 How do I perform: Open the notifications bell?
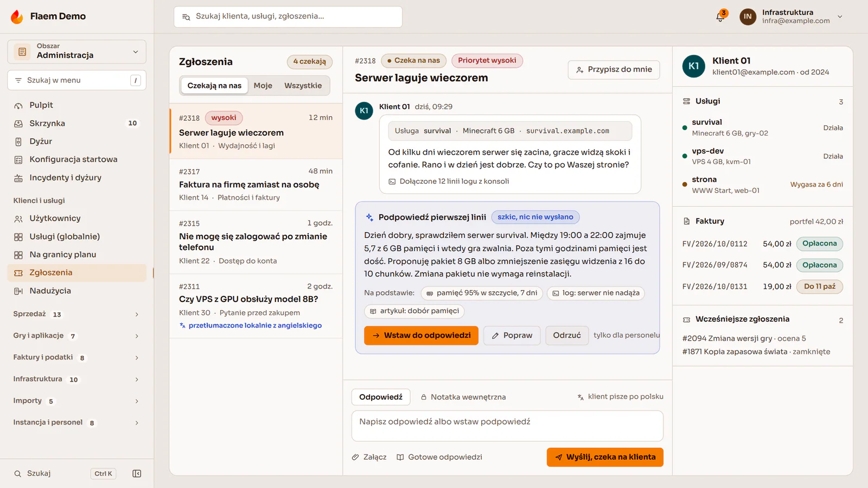click(x=720, y=16)
